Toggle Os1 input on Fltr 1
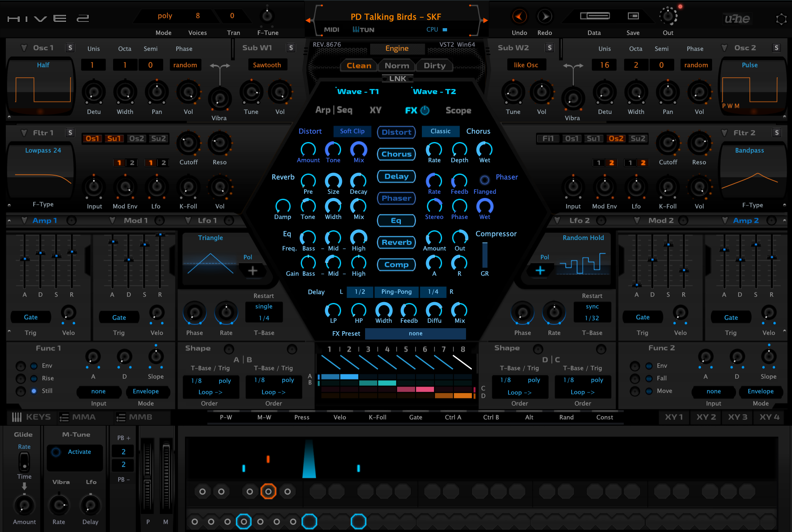 [92, 138]
